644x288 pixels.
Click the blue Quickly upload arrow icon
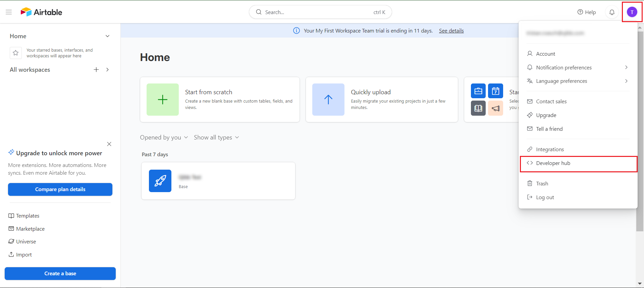tap(328, 100)
